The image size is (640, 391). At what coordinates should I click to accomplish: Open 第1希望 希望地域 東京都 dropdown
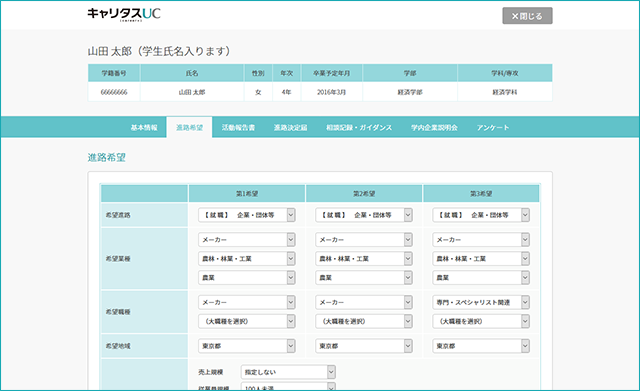pyautogui.click(x=247, y=346)
